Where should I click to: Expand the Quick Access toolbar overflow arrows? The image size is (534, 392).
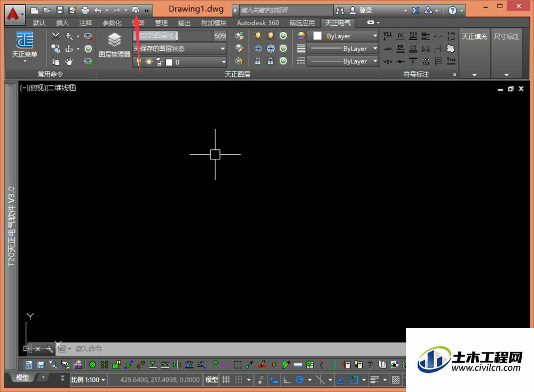pyautogui.click(x=147, y=11)
